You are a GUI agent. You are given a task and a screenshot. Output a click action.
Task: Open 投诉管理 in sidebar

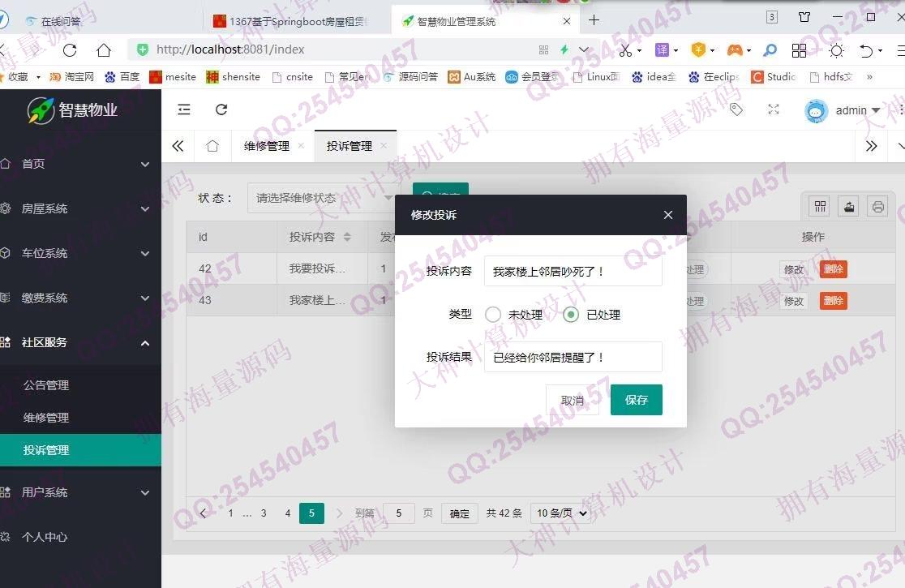tap(81, 450)
